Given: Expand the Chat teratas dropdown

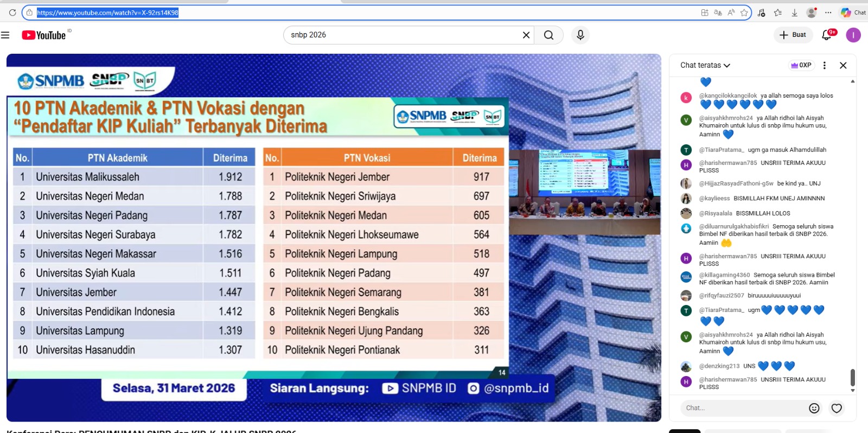Looking at the screenshot, I should point(705,65).
